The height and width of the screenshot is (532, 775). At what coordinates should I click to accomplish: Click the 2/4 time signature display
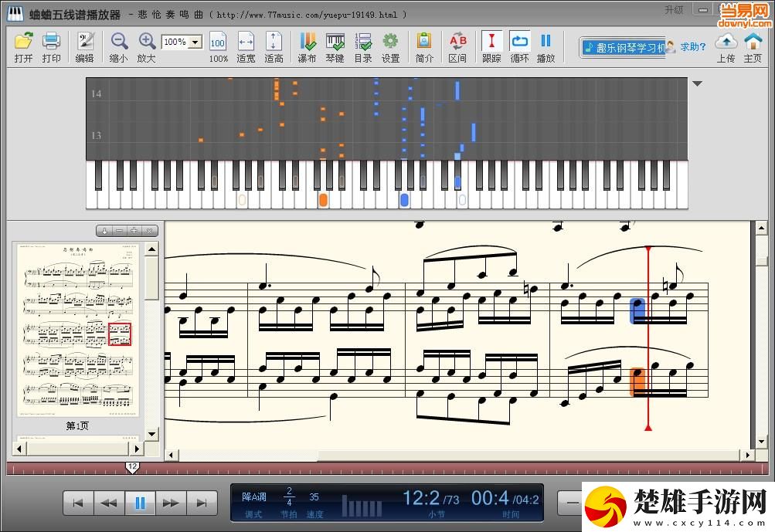tap(289, 496)
